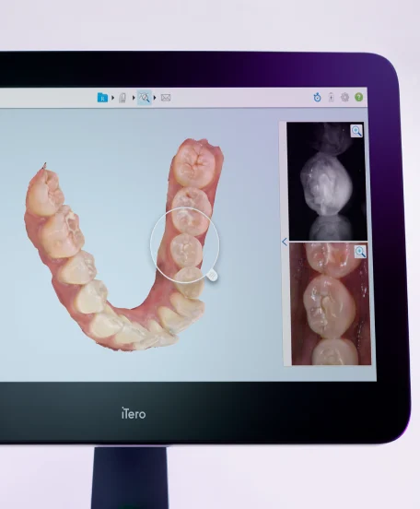This screenshot has width=420, height=509.
Task: Open the Send envelope step icon
Action: 166,98
